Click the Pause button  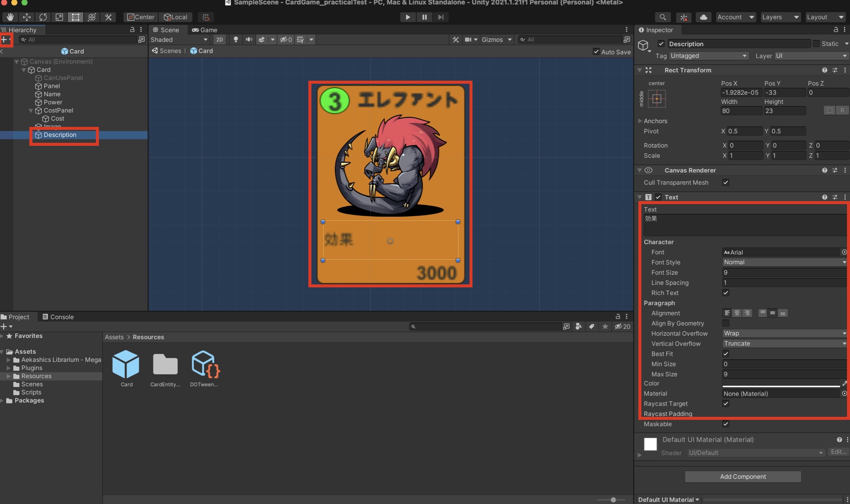pyautogui.click(x=424, y=17)
